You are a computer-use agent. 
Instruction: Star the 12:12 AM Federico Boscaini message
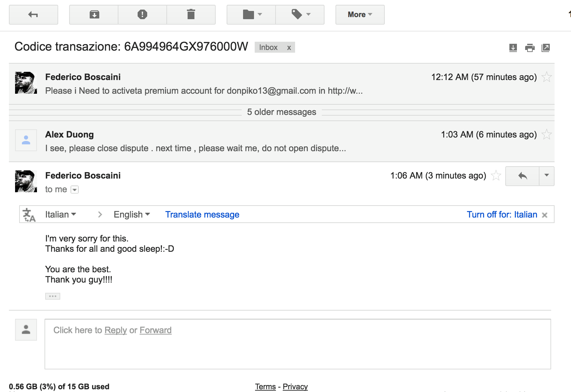pos(547,77)
